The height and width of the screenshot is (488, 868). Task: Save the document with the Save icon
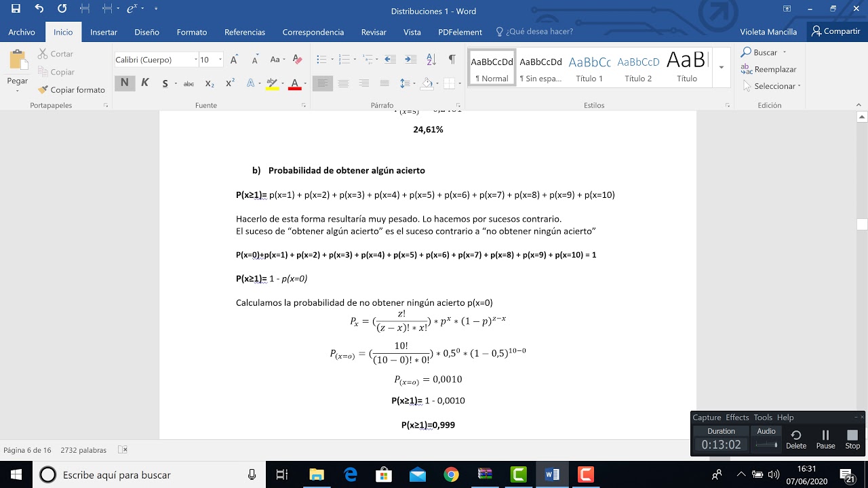[x=16, y=9]
